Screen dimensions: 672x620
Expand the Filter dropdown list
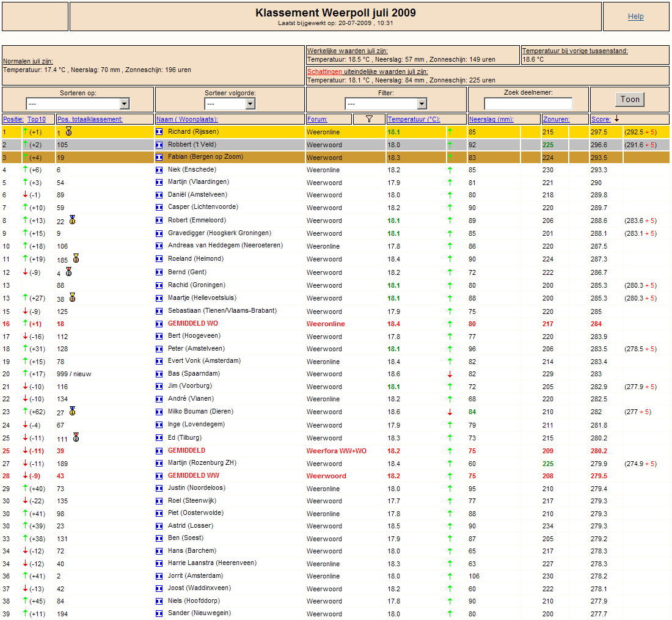click(x=385, y=104)
